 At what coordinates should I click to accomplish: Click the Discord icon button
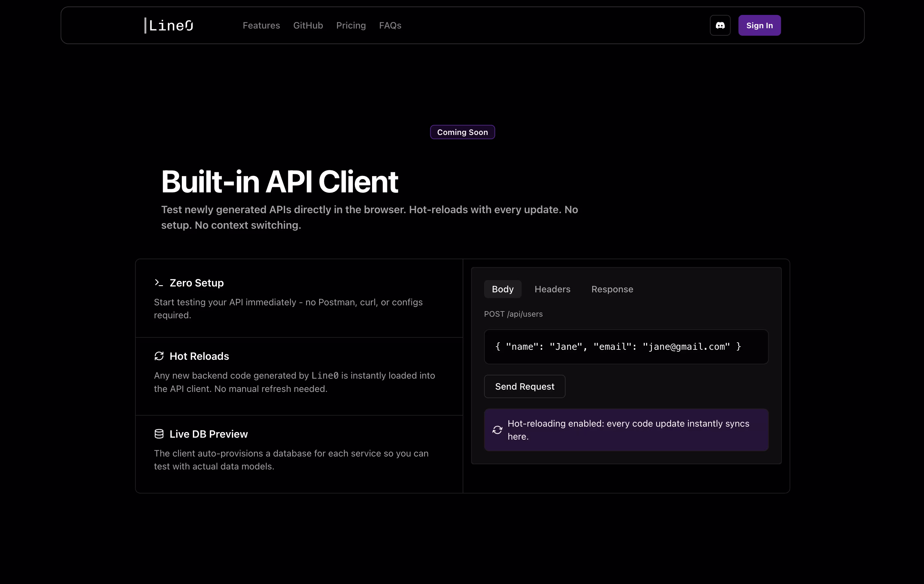pyautogui.click(x=720, y=25)
